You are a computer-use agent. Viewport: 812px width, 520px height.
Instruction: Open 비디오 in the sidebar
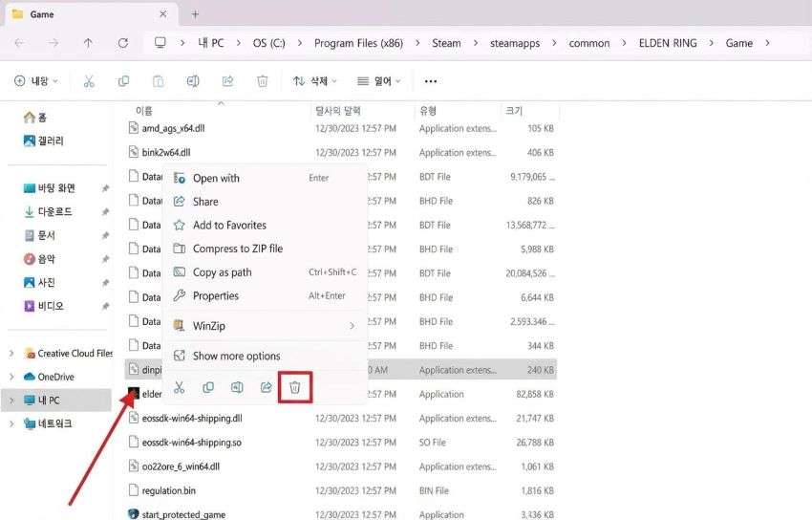44,306
